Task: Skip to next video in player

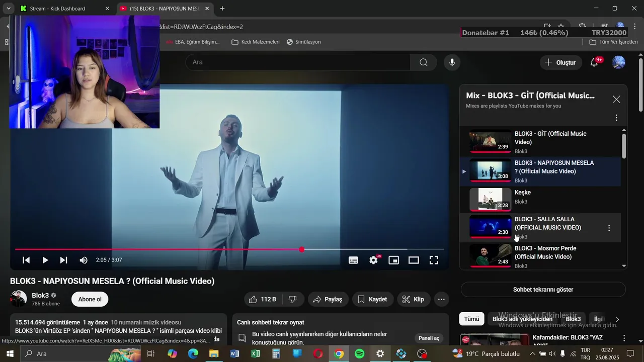Action: pyautogui.click(x=63, y=260)
